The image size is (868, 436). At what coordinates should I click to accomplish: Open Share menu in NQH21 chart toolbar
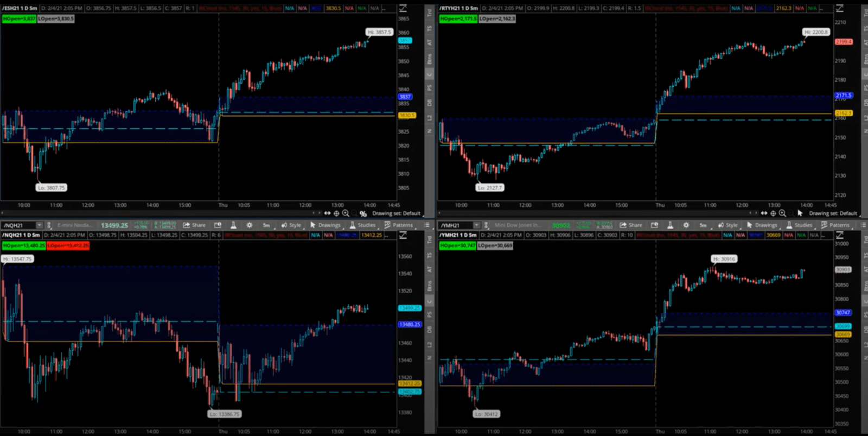(194, 225)
